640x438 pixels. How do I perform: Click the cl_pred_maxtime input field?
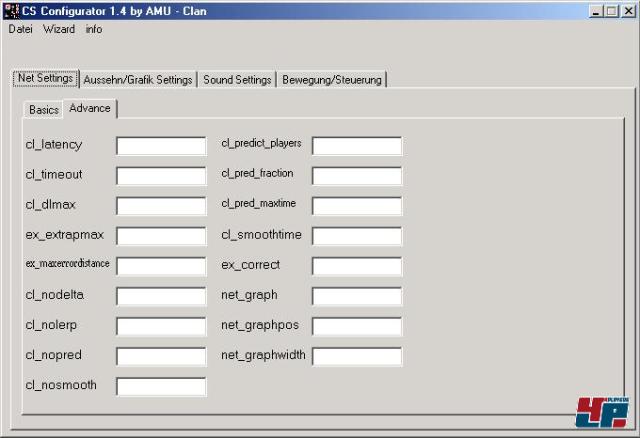pos(357,206)
